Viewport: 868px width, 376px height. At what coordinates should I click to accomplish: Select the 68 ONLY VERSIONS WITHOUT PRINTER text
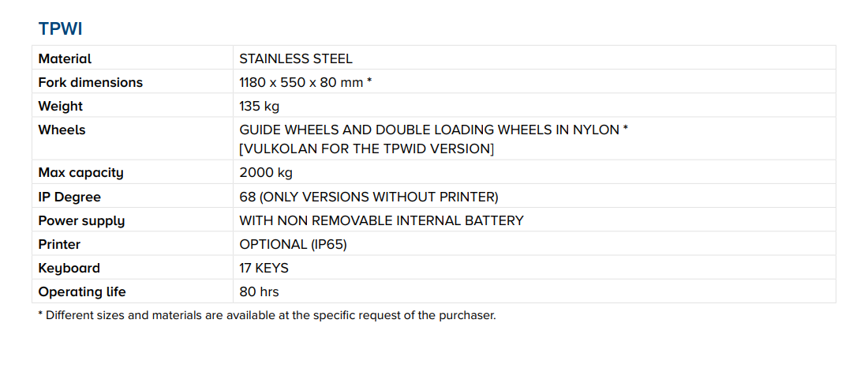click(369, 197)
